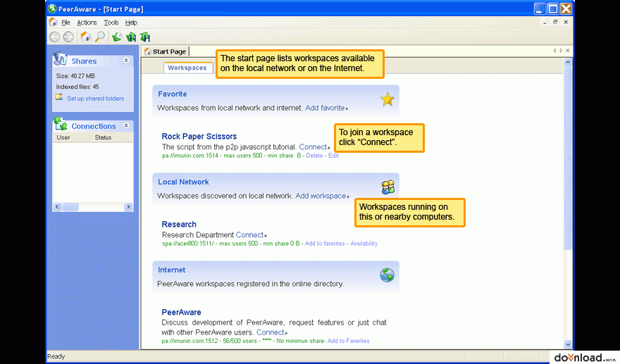620x364 pixels.
Task: Click the Favorite section heading
Action: point(173,94)
